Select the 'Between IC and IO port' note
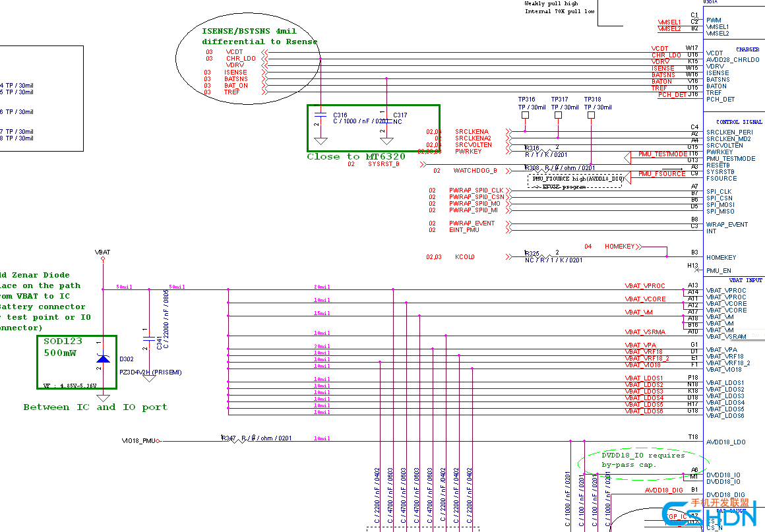The image size is (765, 532). click(x=95, y=407)
